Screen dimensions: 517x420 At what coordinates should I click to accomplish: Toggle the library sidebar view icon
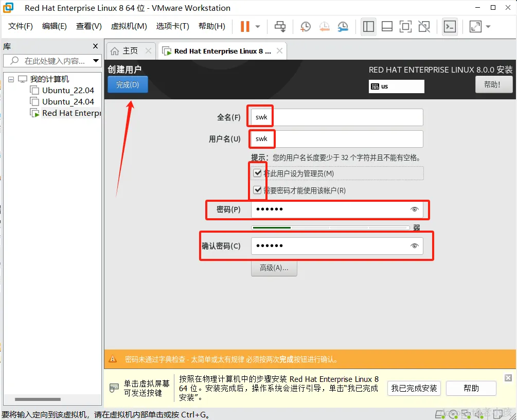(x=368, y=26)
